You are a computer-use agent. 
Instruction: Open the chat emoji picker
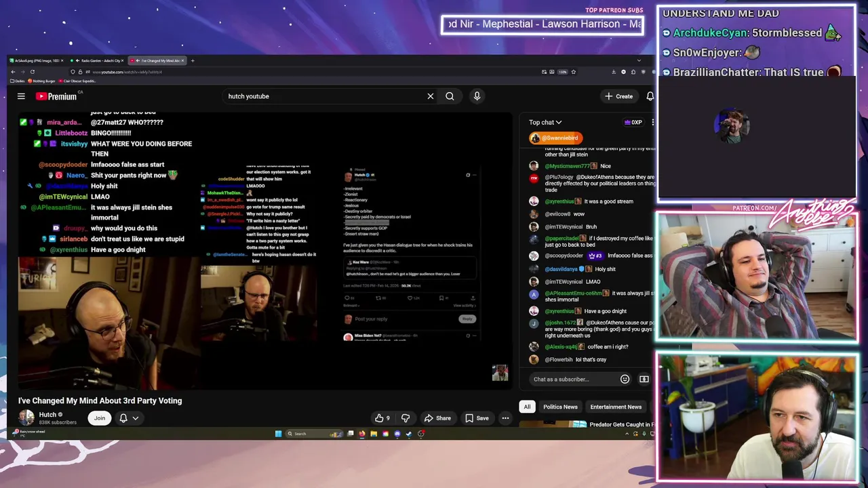coord(625,379)
